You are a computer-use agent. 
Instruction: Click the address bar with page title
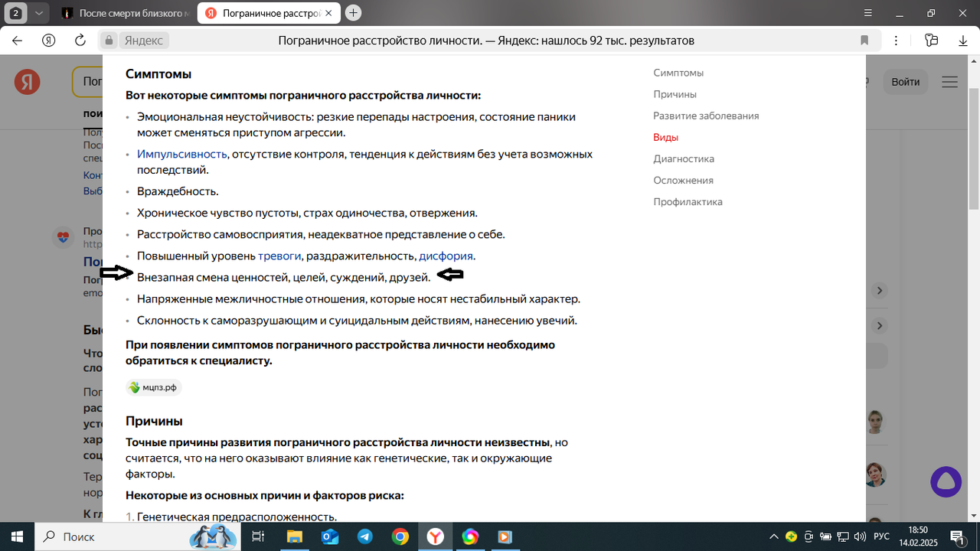(486, 41)
